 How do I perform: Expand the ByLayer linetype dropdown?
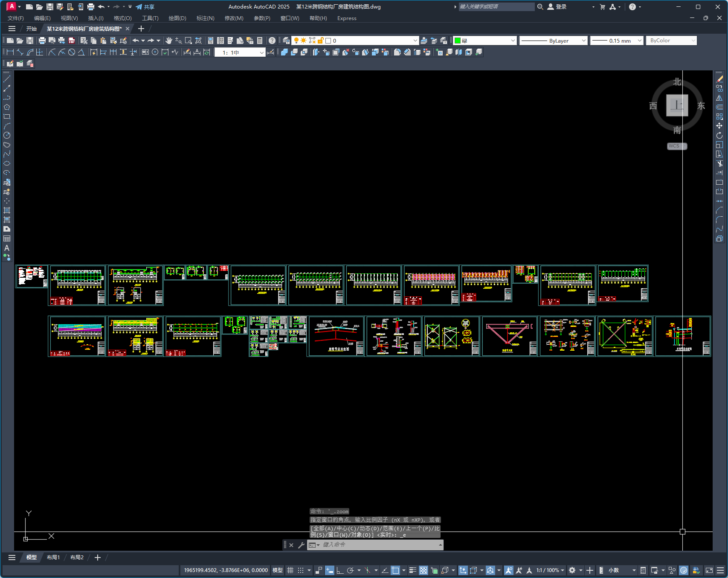coord(554,41)
